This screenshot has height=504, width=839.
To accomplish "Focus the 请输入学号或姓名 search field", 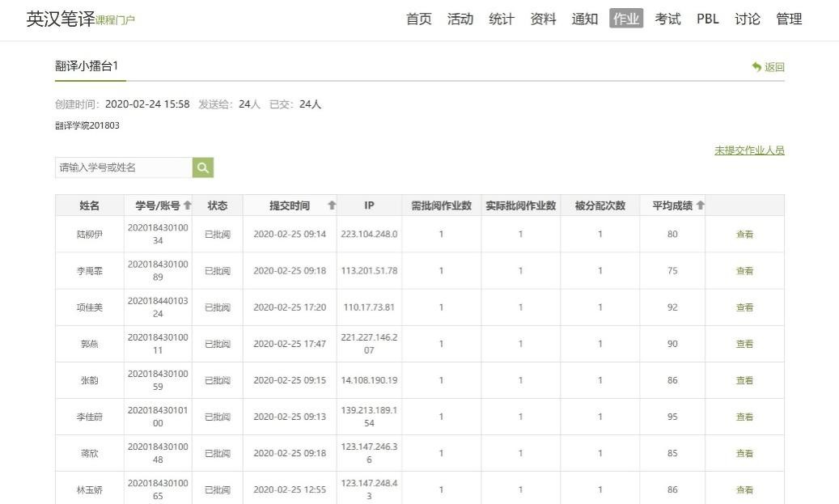I will point(124,167).
